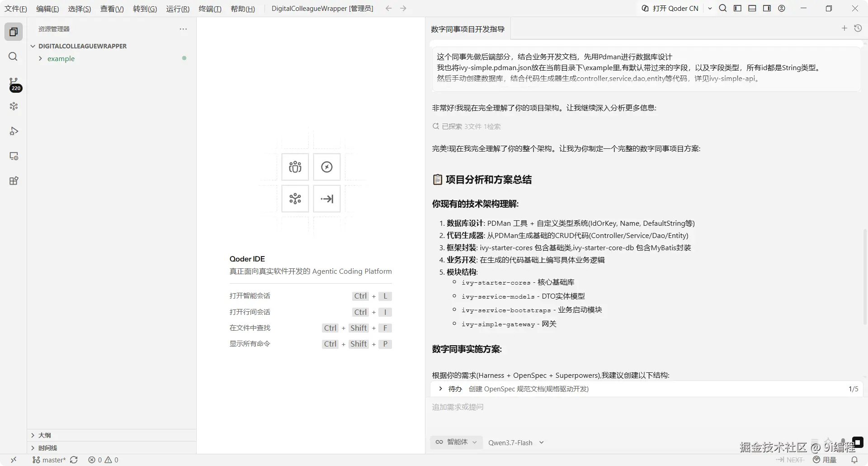Open the Extensions view icon

point(14,181)
